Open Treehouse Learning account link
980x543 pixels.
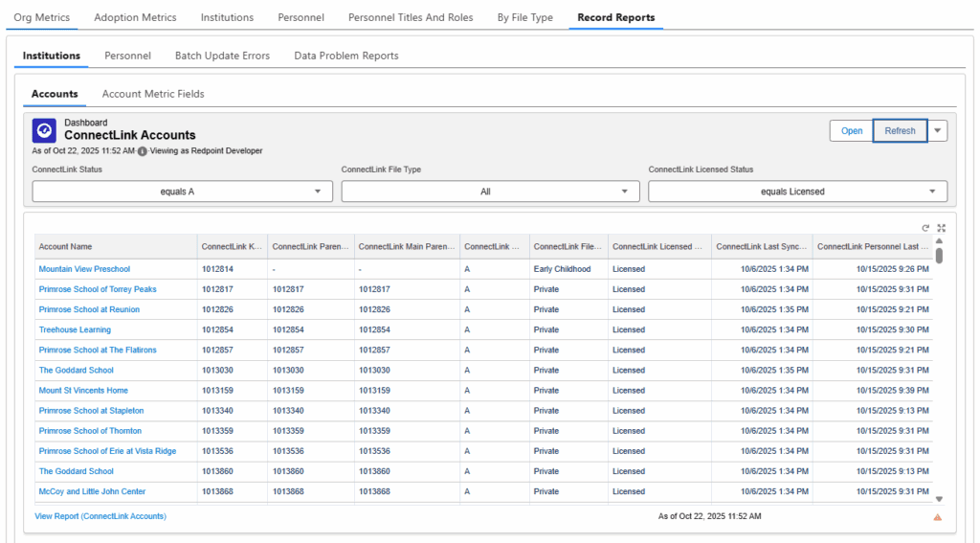[x=75, y=329]
